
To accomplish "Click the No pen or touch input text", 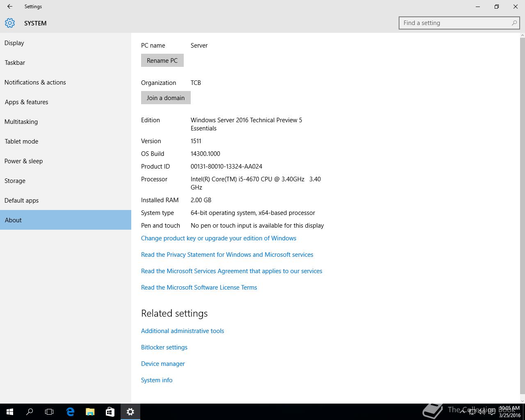I will tap(257, 226).
